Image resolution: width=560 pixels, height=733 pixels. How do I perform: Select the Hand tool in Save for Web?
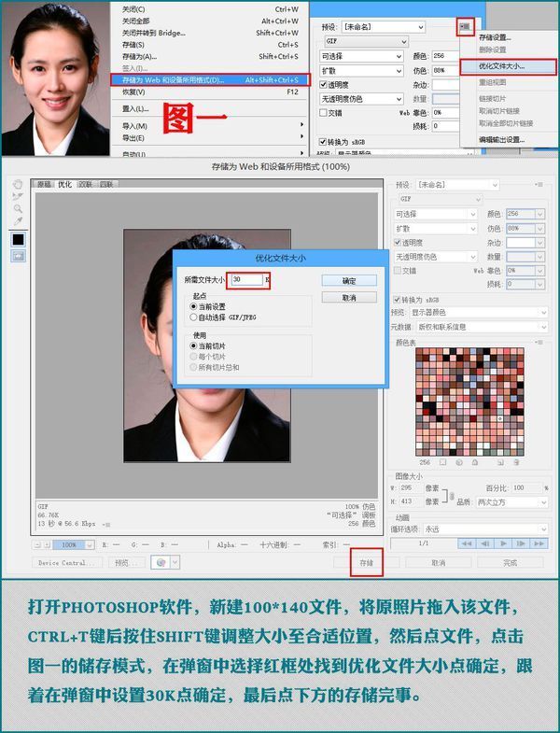coord(18,184)
